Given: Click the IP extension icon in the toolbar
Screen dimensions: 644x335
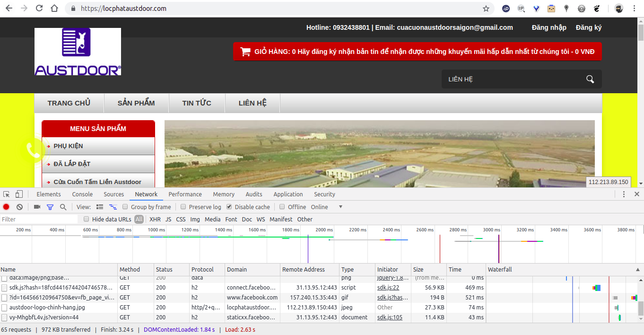Looking at the screenshot, I should [506, 9].
